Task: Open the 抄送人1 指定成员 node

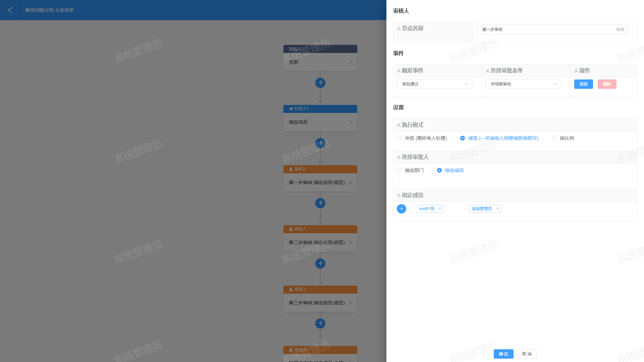Action: 320,122
